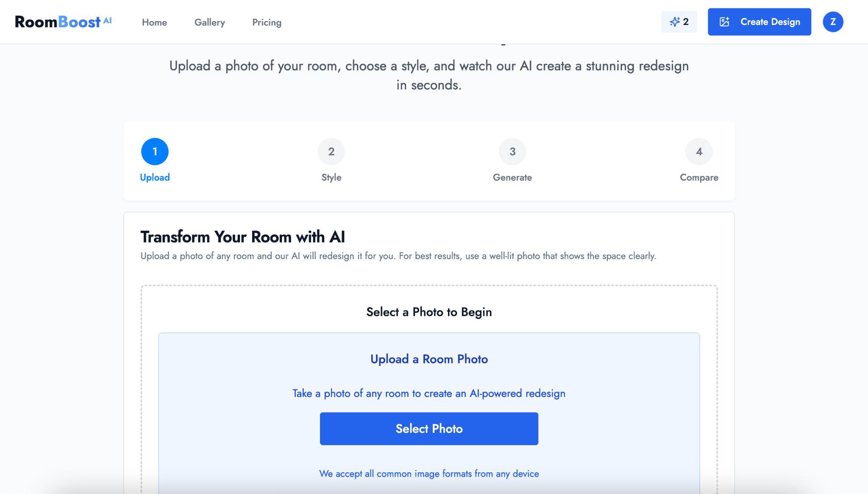This screenshot has height=494, width=868.
Task: View the Pricing page
Action: [x=267, y=22]
